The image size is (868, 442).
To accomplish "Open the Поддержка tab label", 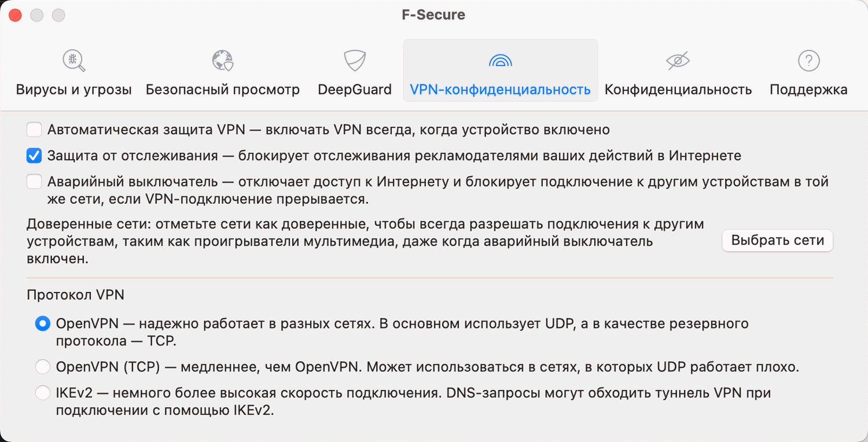I will pos(808,90).
